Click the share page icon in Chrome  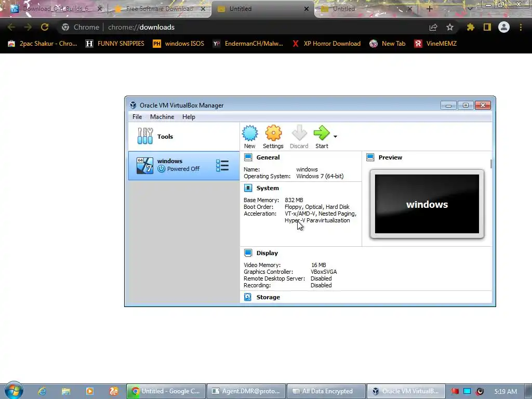point(433,27)
